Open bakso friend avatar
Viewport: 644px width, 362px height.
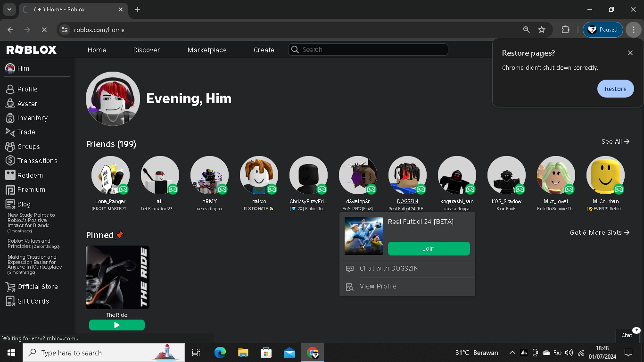259,175
